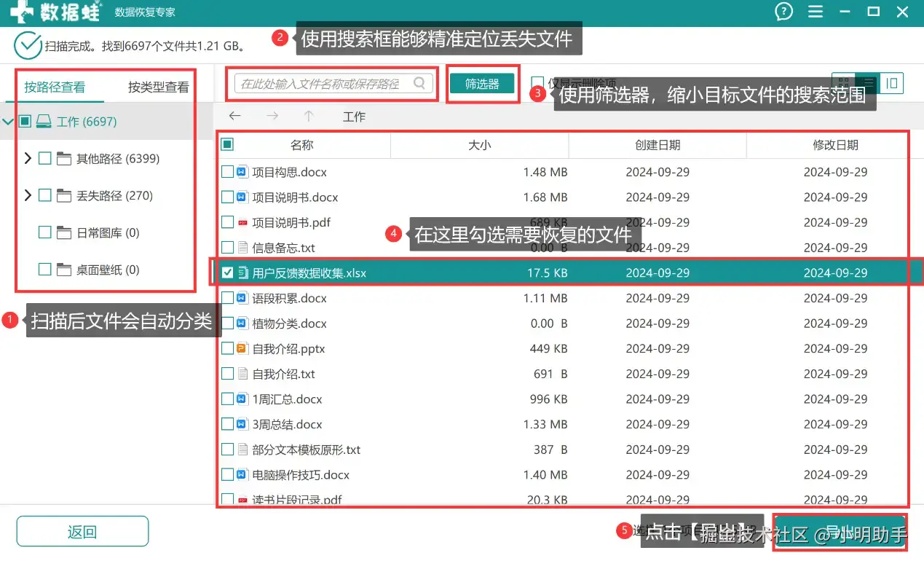The width and height of the screenshot is (924, 561).
Task: Click spreadsheet icon of 用户反馈数据收集.xlsx
Action: pyautogui.click(x=243, y=273)
